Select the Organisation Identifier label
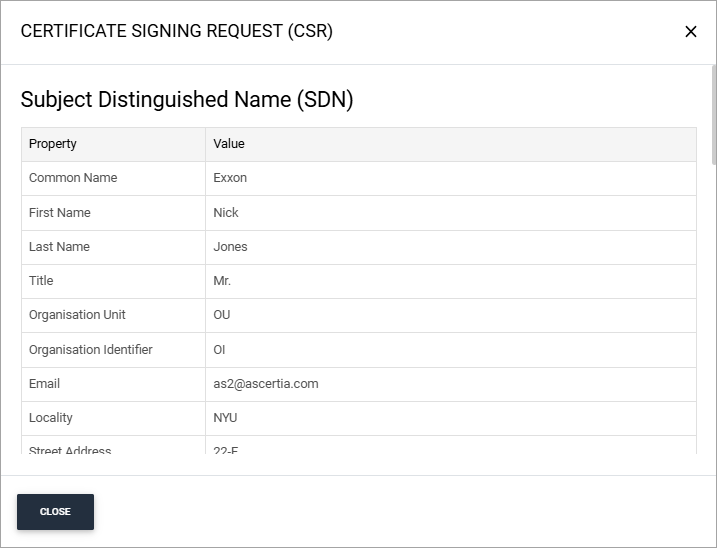The width and height of the screenshot is (717, 548). pos(90,350)
